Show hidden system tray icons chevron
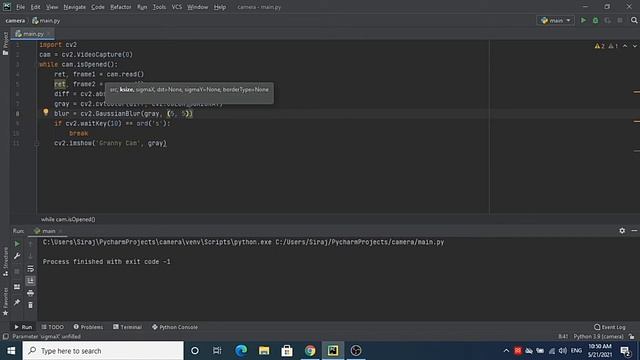The image size is (640, 360). click(506, 351)
